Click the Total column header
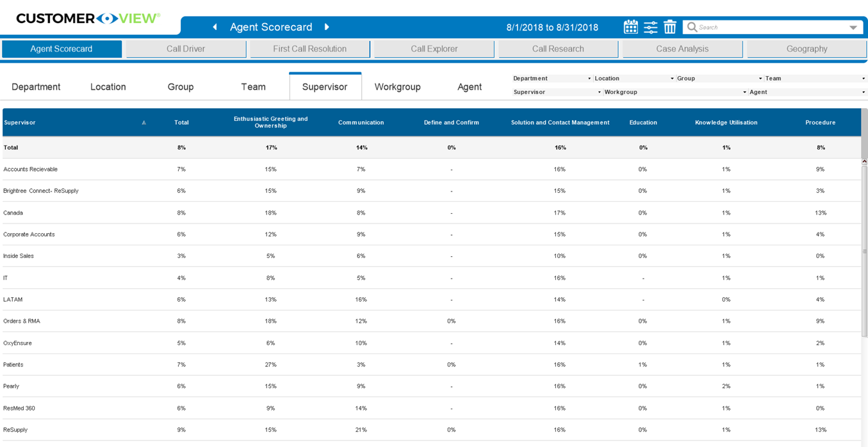Screen dimensions: 868x447 pyautogui.click(x=181, y=122)
